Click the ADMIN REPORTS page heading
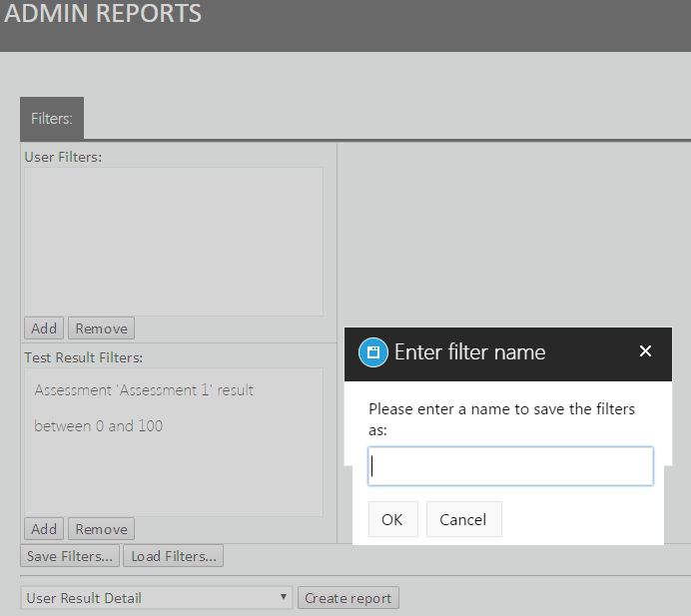The width and height of the screenshot is (691, 616). point(104,14)
